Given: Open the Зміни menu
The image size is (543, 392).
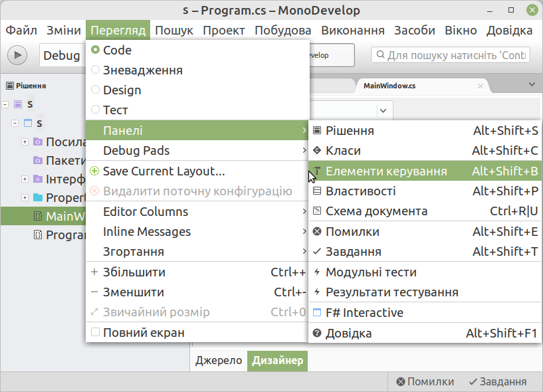Looking at the screenshot, I should pos(64,30).
